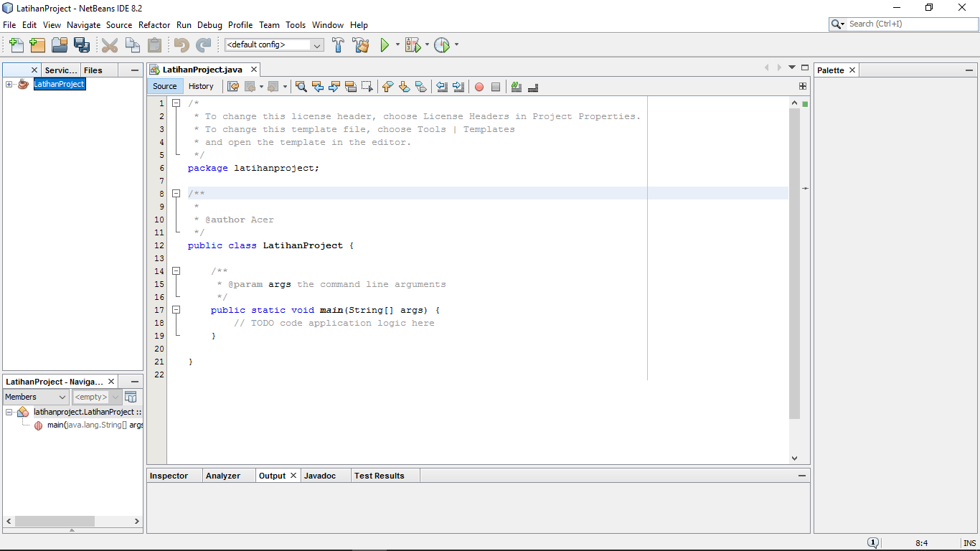This screenshot has height=551, width=980.
Task: Clean and Build the project icon
Action: [361, 44]
